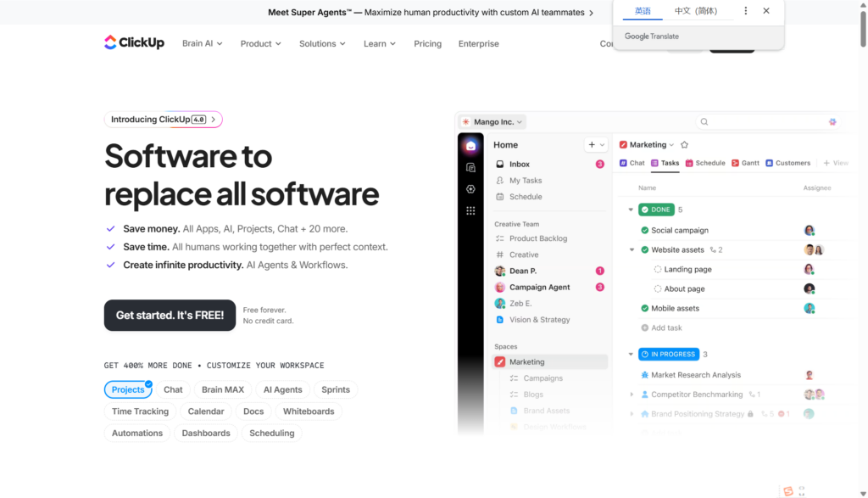Image resolution: width=868 pixels, height=498 pixels.
Task: Click the star icon beside Marketing title
Action: point(684,145)
